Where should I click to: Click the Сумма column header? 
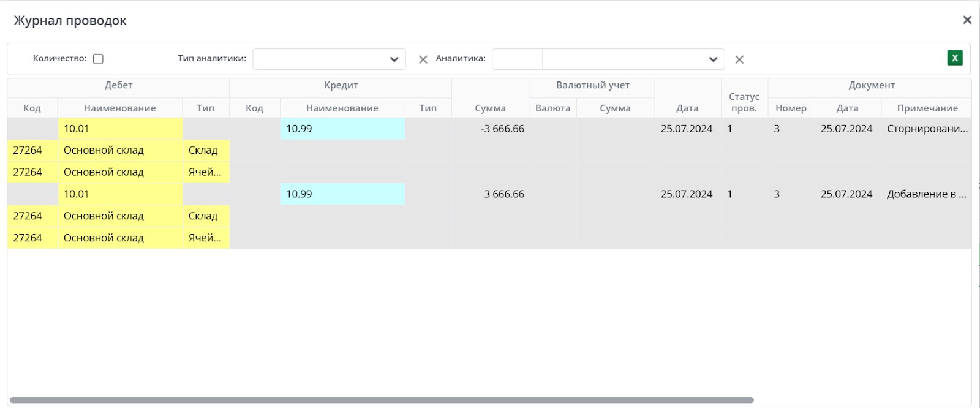coord(490,108)
